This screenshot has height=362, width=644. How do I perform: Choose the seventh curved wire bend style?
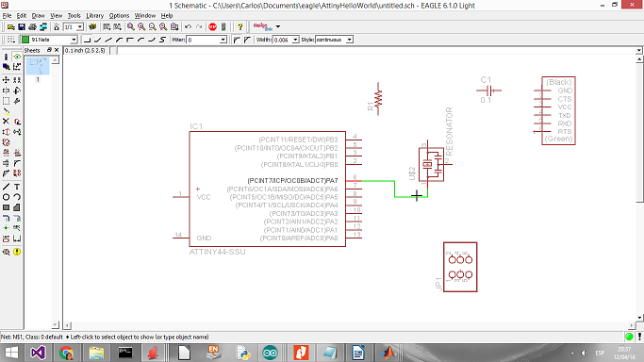[152, 40]
